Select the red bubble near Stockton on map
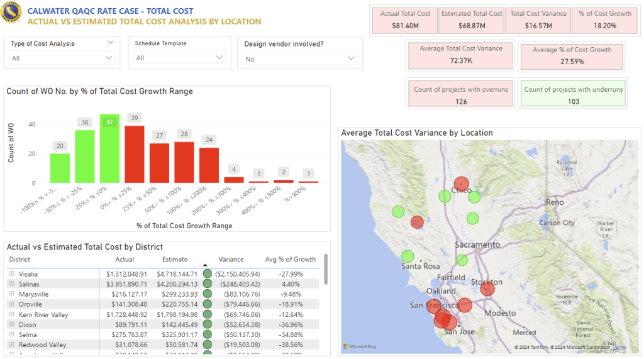Image resolution: width=644 pixels, height=359 pixels. tap(487, 289)
